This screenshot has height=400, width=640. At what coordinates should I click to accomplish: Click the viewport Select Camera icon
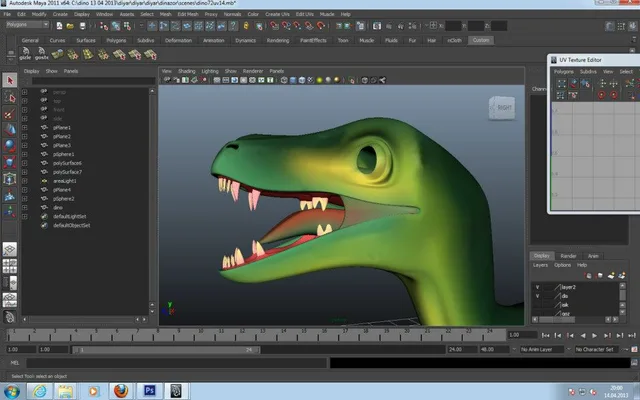point(167,80)
